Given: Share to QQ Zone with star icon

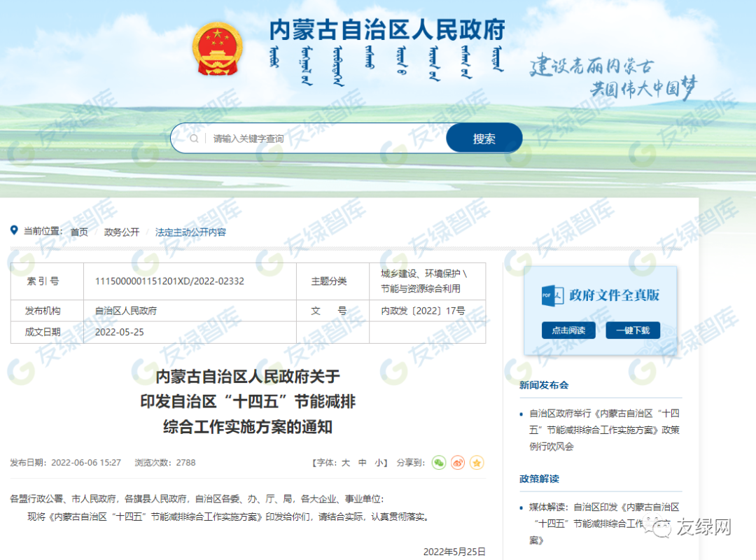Looking at the screenshot, I should [477, 463].
